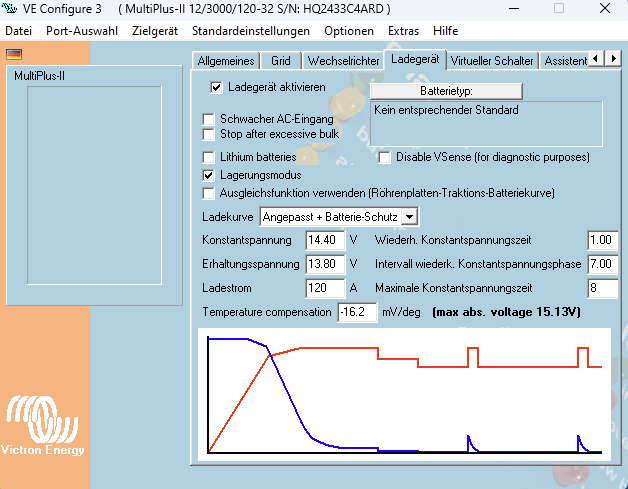
Task: Click Wiederh. Konstantspannungszeit 1.00 field
Action: [x=602, y=240]
